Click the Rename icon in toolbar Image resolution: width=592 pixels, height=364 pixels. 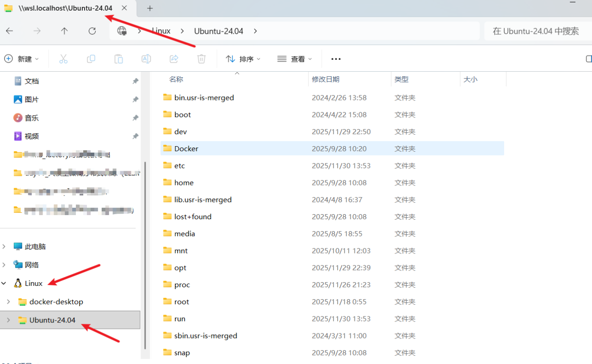pos(146,59)
